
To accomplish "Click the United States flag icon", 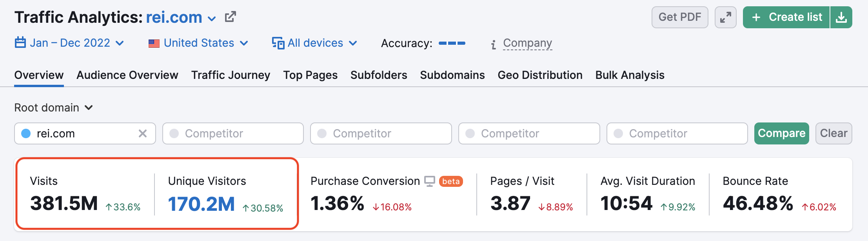I will [154, 43].
